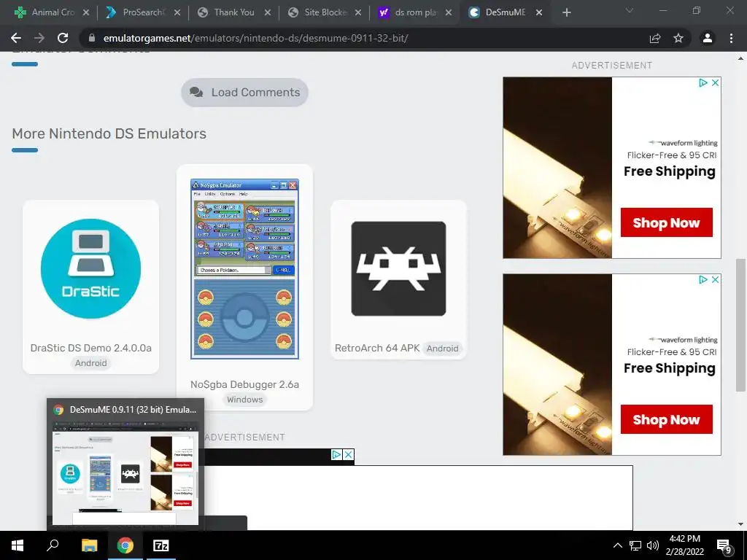
Task: Click the Windows tag under NoSgba
Action: [244, 400]
